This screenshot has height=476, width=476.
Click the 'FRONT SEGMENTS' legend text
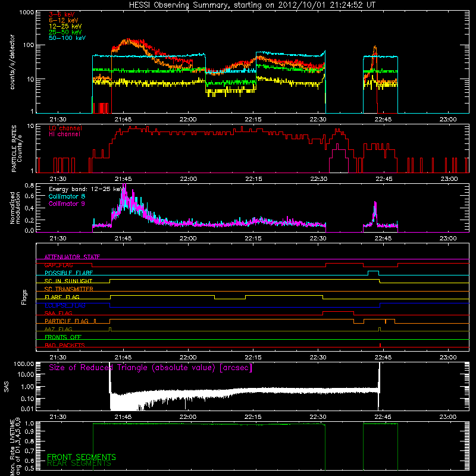click(x=82, y=457)
